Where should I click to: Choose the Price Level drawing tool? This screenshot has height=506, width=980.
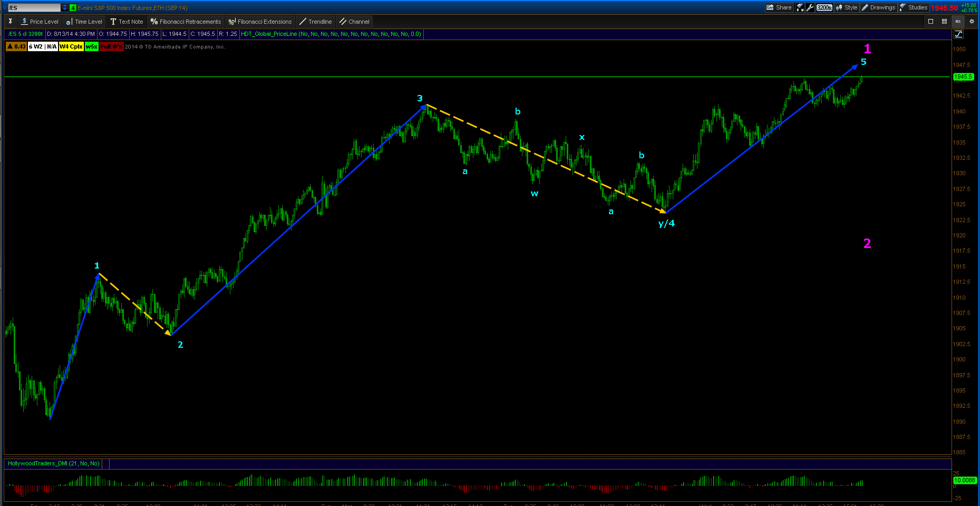(40, 22)
